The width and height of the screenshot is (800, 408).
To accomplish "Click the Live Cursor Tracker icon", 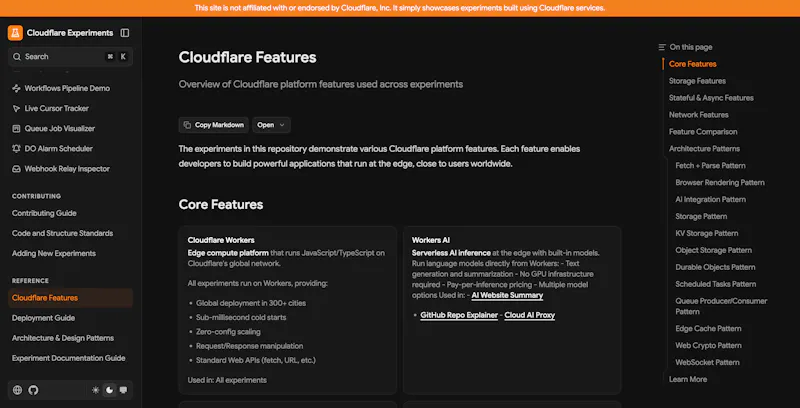I will coord(16,109).
